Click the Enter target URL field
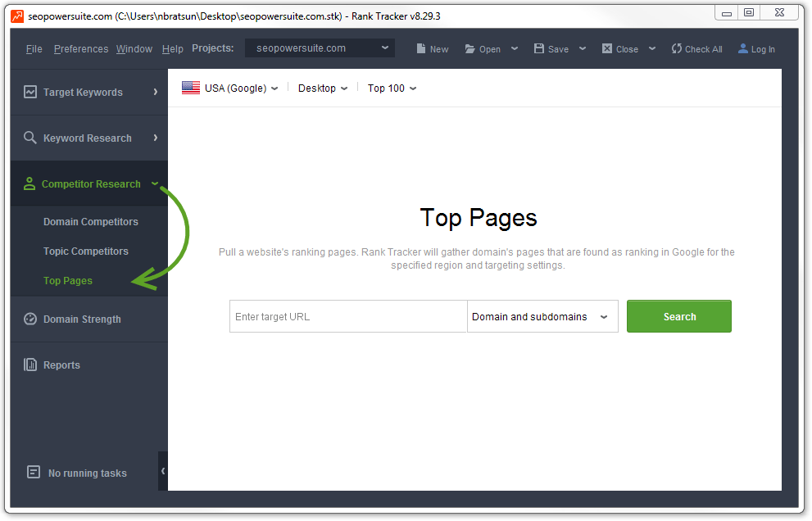Image resolution: width=812 pixels, height=521 pixels. tap(347, 316)
